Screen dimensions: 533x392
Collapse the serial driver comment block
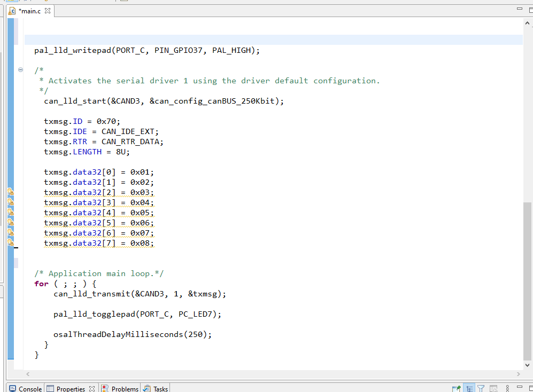20,69
